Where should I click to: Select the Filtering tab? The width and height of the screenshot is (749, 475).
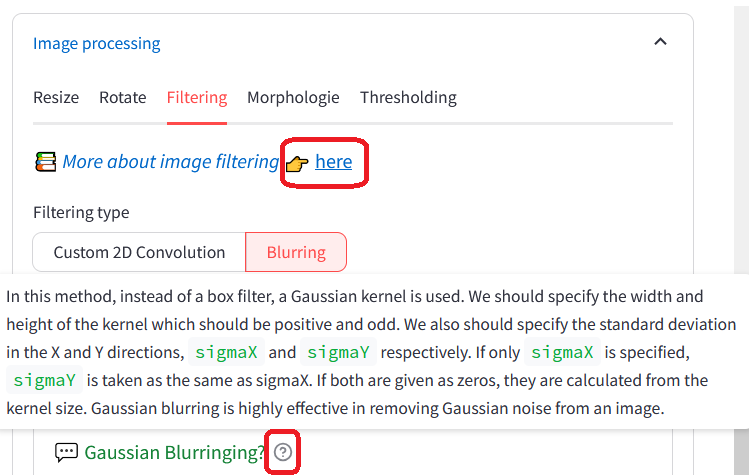click(x=197, y=97)
